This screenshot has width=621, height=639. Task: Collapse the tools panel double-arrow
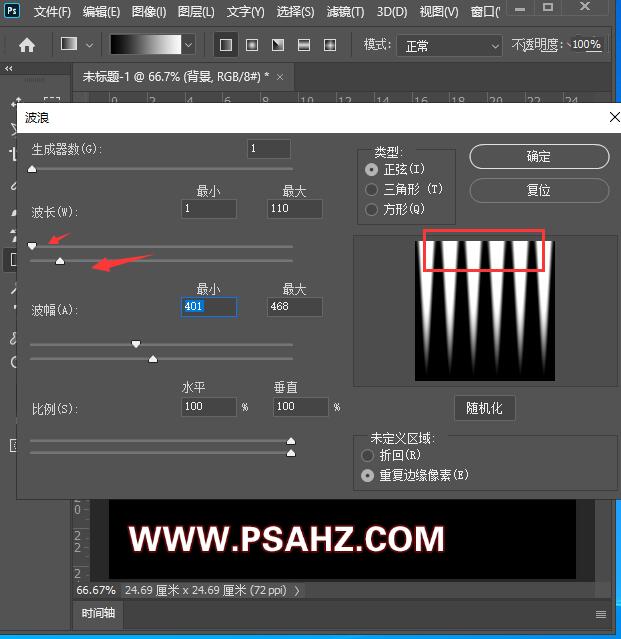(9, 68)
